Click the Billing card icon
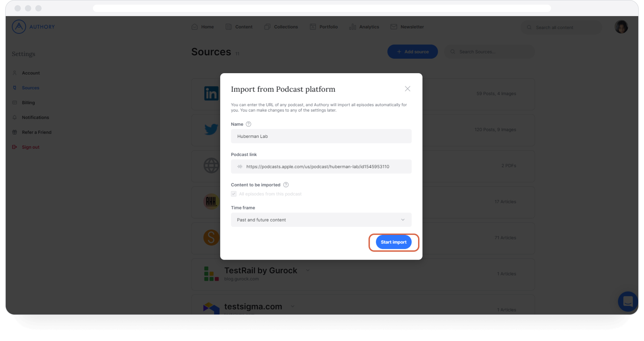The height and width of the screenshot is (341, 644). [15, 103]
